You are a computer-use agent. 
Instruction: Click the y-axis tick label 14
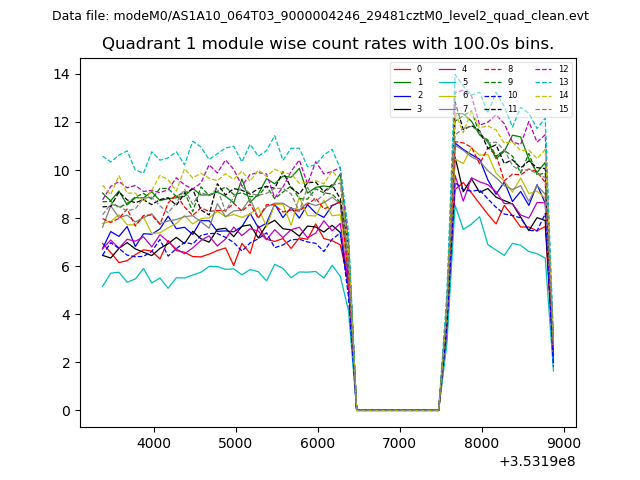[59, 74]
